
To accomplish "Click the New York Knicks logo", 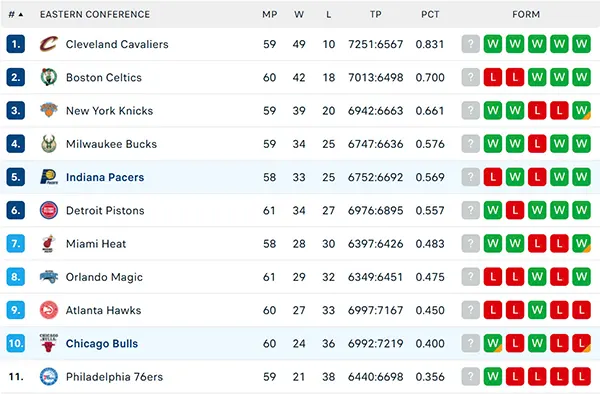I will click(49, 110).
